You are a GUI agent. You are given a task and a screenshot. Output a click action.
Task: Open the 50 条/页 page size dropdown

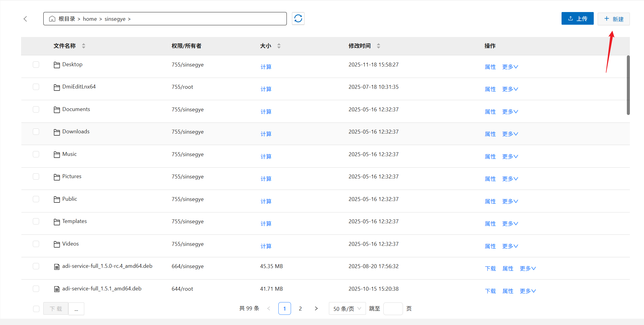(x=347, y=309)
